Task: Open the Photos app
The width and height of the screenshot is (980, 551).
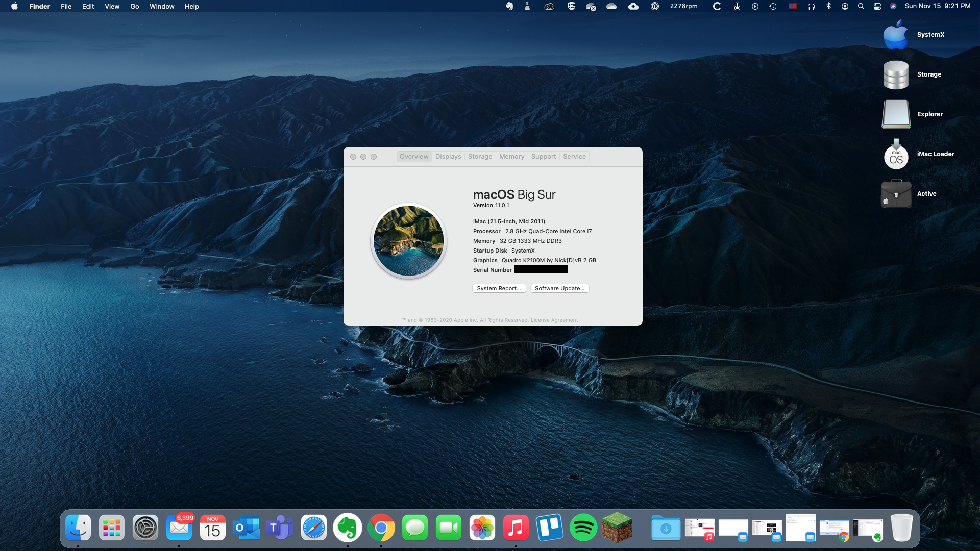Action: pos(482,528)
